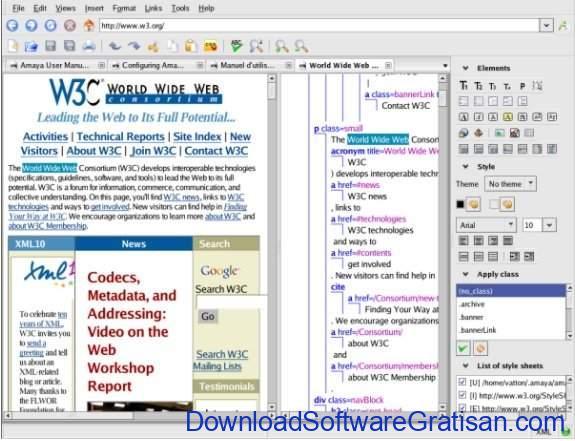This screenshot has width=575, height=441.
Task: Paste from clipboard
Action: tap(190, 46)
